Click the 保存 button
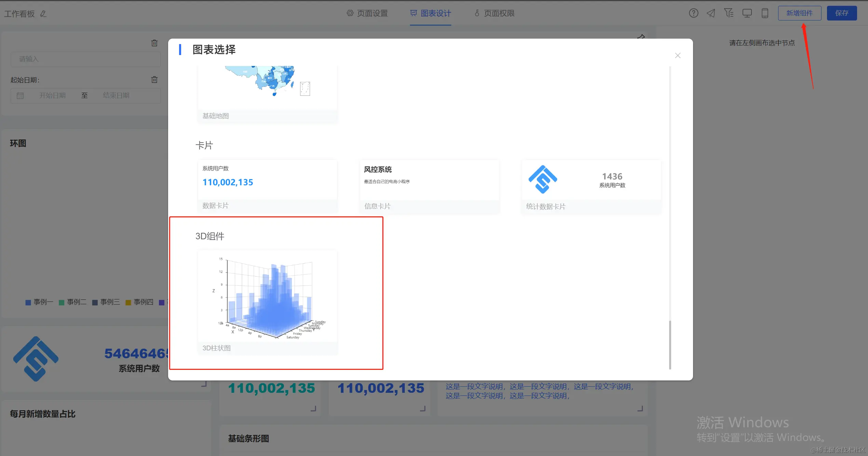 pyautogui.click(x=842, y=13)
